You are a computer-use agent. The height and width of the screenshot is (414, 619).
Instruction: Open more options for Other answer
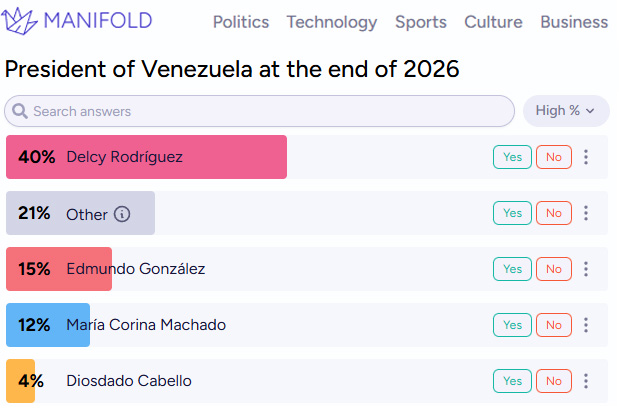[586, 213]
